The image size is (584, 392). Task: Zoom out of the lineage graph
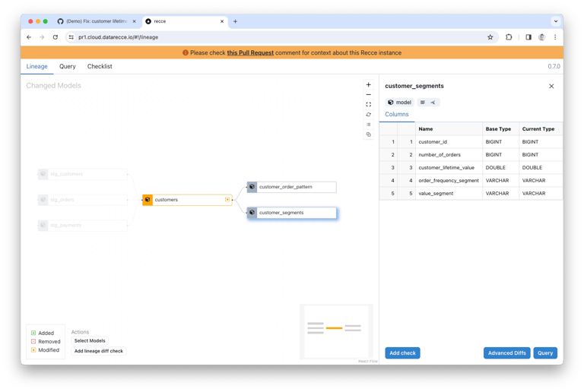368,95
